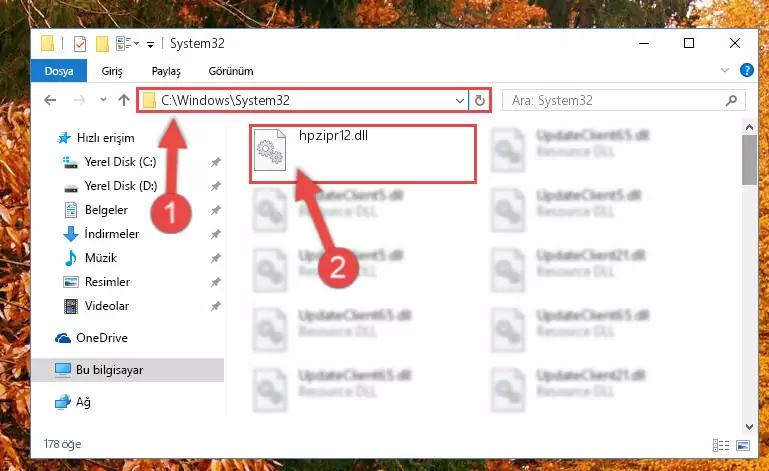Click the hpzipr12.dll gear file icon
The height and width of the screenshot is (471, 769).
click(x=270, y=150)
